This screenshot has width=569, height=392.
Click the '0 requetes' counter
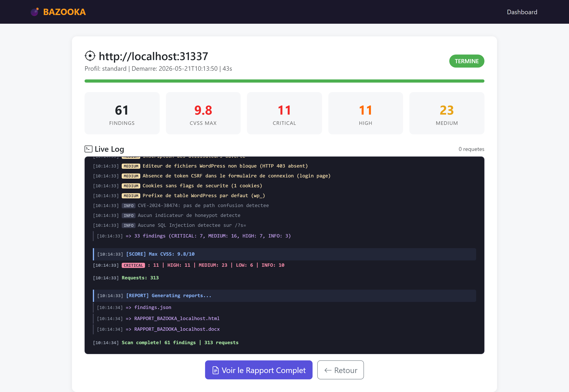tap(471, 149)
